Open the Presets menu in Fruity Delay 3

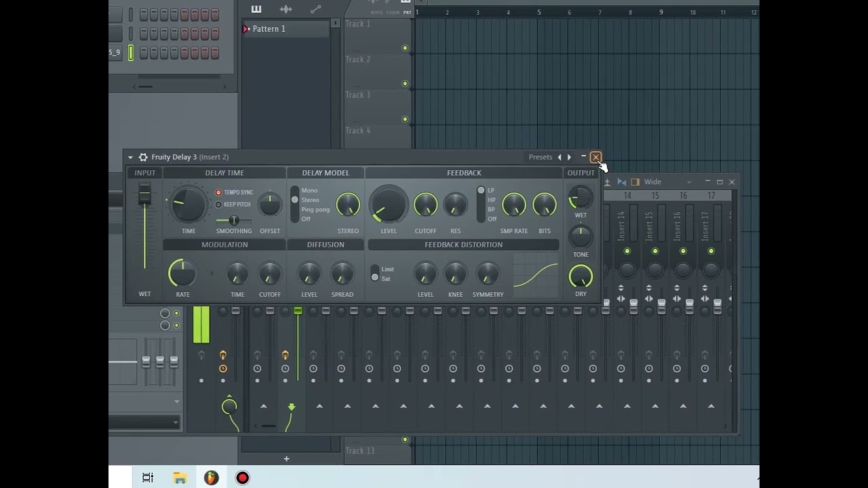point(540,157)
